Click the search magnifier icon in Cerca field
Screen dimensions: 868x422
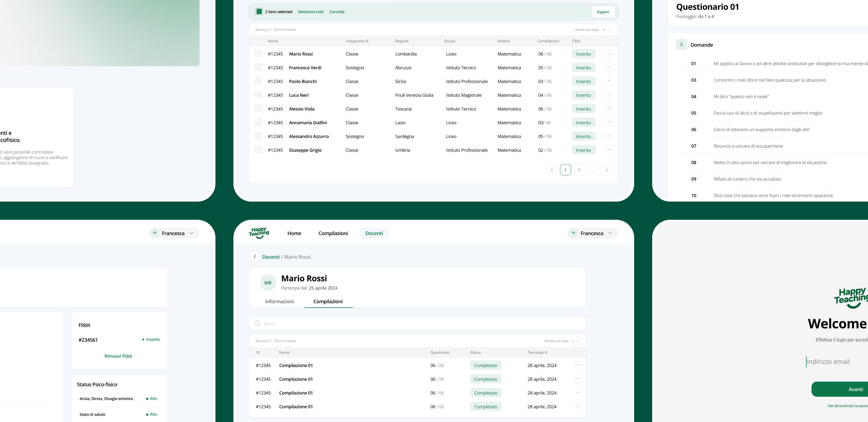[x=257, y=324]
